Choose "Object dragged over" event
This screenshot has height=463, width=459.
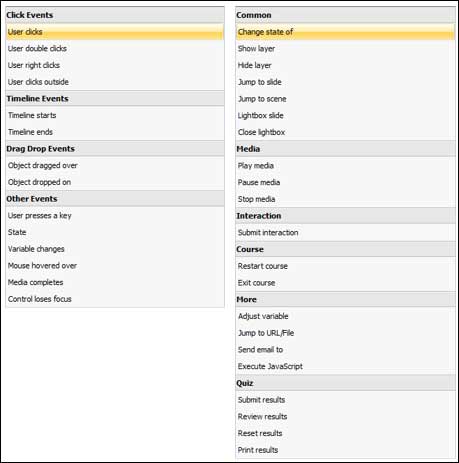(x=115, y=165)
